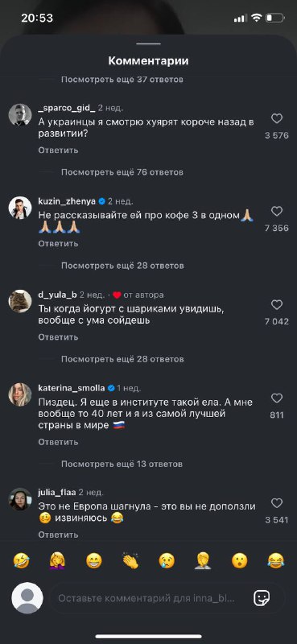The image size is (297, 644).
Task: Reply to kuzin_zhenya's comment
Action: click(x=58, y=244)
